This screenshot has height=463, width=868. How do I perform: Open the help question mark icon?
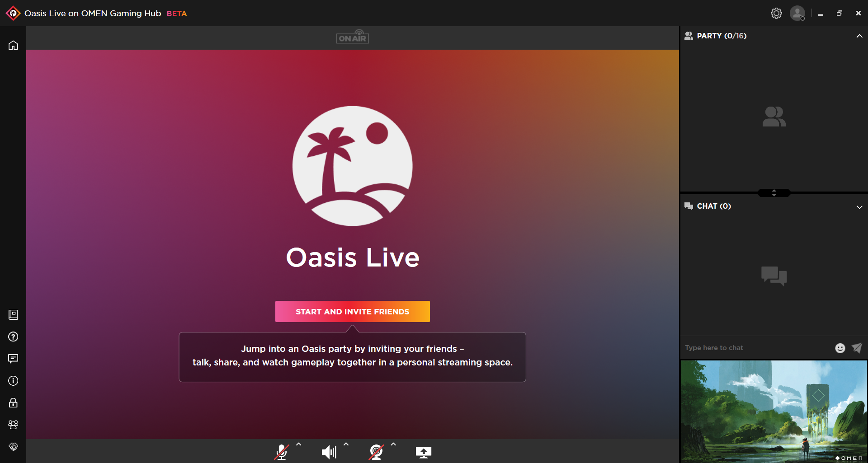pos(13,337)
